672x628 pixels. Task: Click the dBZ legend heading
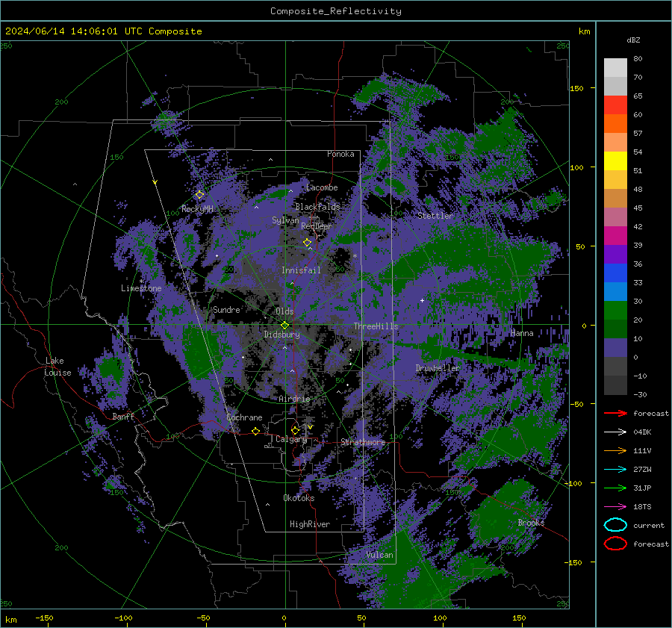633,40
